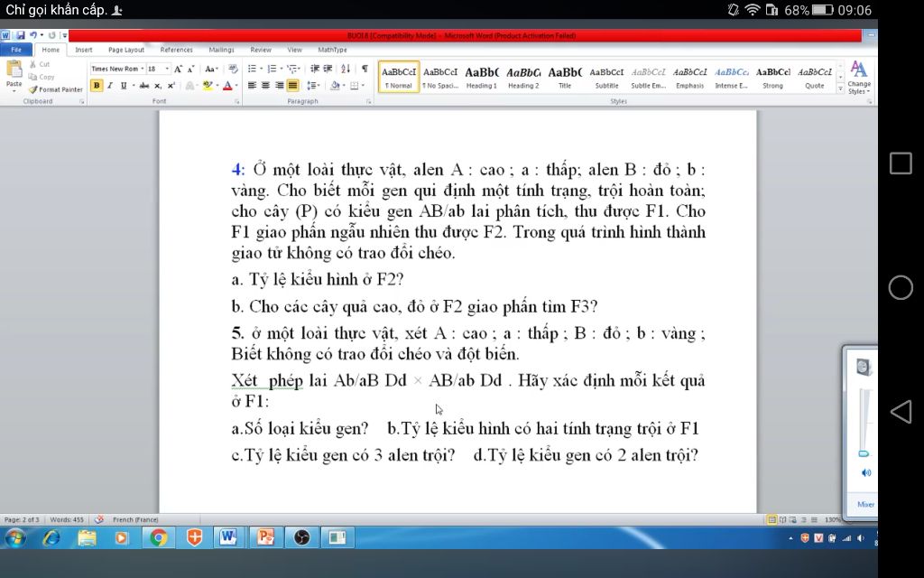Viewport: 924px width, 578px height.
Task: Click French (France) language in status bar
Action: coord(135,519)
